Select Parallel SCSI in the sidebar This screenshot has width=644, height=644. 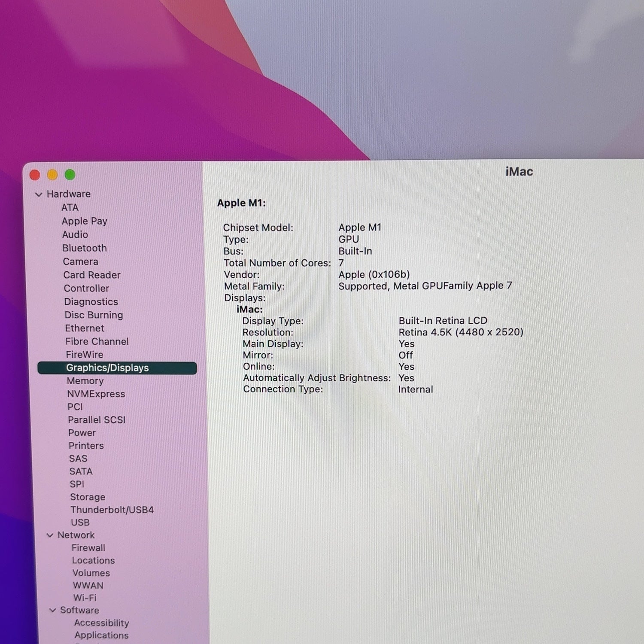coord(97,420)
